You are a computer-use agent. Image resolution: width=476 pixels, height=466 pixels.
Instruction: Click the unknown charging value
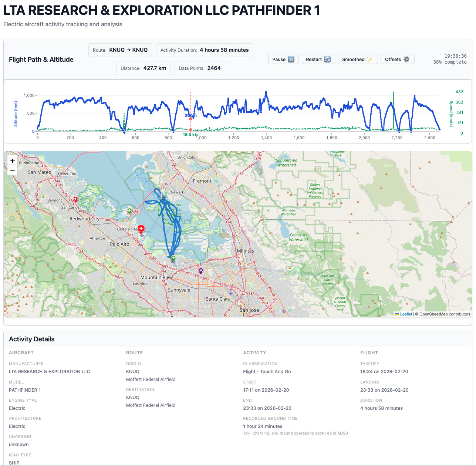tap(19, 445)
